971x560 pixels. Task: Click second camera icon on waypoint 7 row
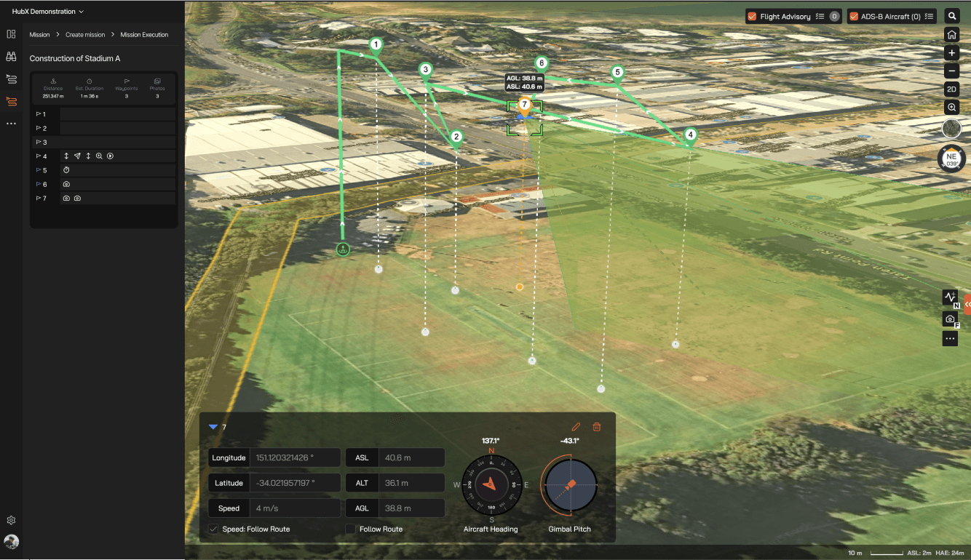pos(77,199)
